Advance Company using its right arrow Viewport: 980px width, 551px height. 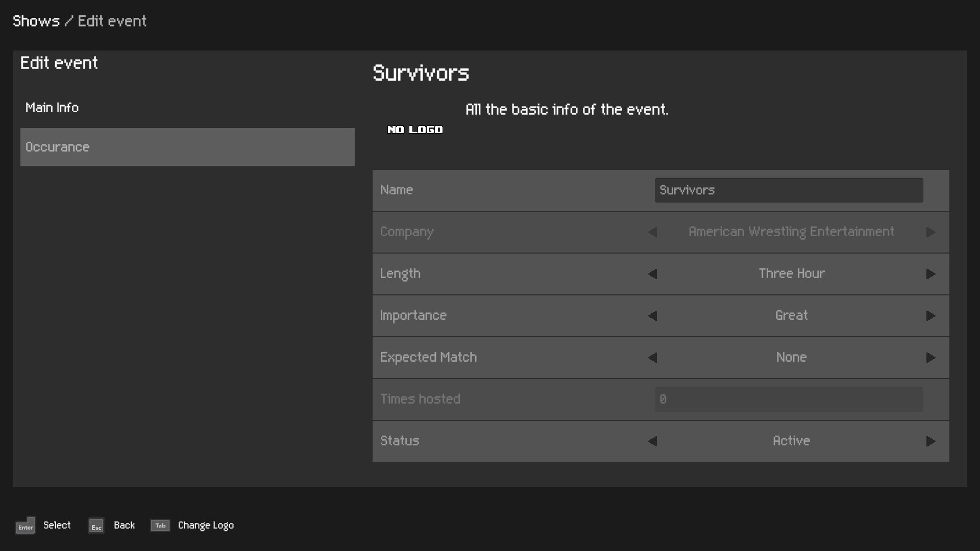[x=931, y=232]
